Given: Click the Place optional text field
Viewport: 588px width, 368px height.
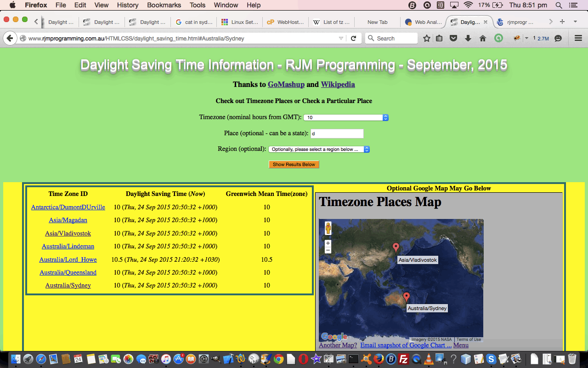Looking at the screenshot, I should click(x=337, y=133).
